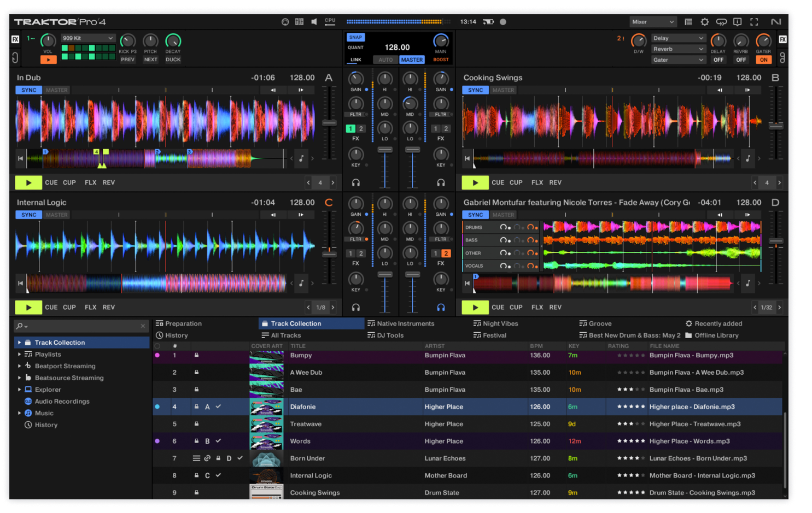Enable headphone cue for channel A
The height and width of the screenshot is (513, 812).
coord(356,182)
